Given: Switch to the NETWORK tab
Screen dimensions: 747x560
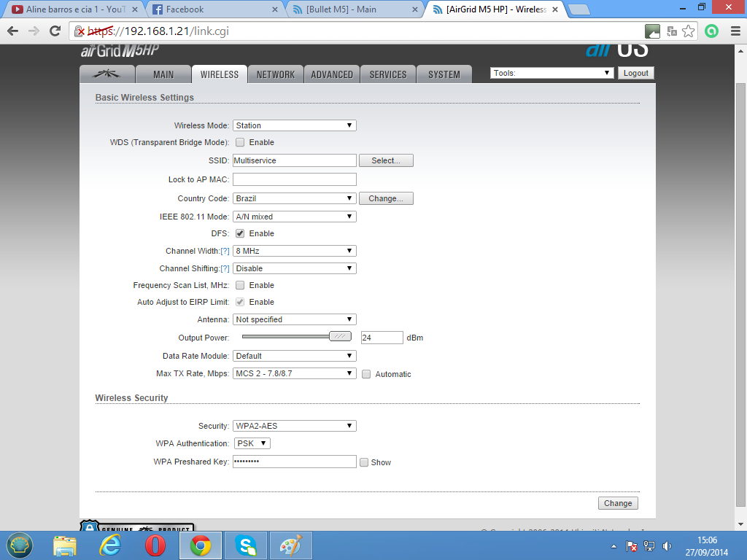Looking at the screenshot, I should pyautogui.click(x=275, y=74).
